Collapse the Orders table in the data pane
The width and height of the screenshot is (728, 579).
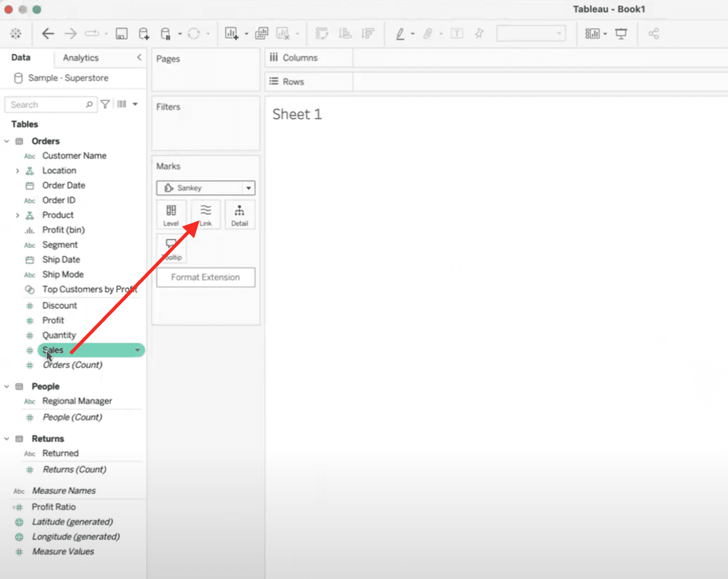click(x=7, y=141)
